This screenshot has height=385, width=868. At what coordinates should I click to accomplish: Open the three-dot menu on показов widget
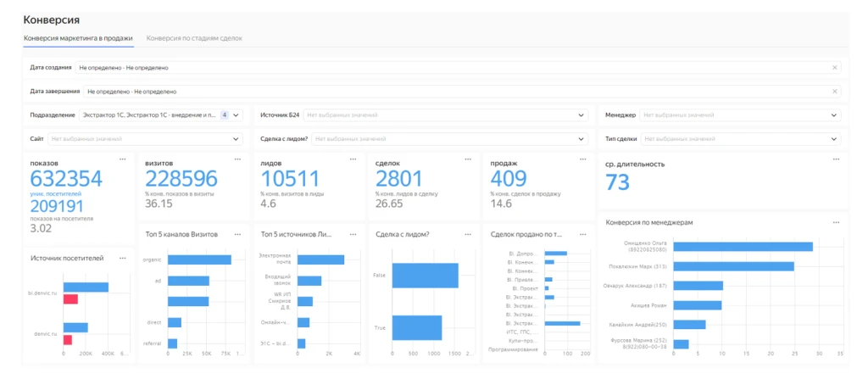click(122, 159)
